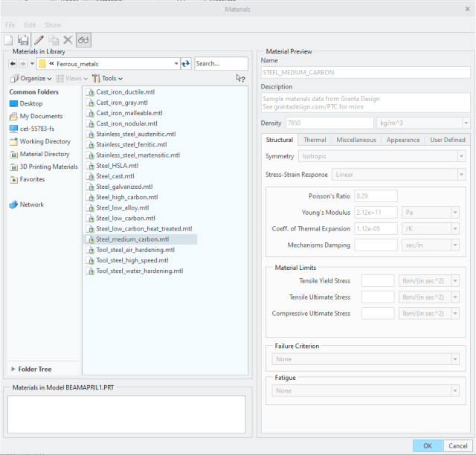476x455 pixels.
Task: Edit the selected material with the pencil icon
Action: (39, 40)
